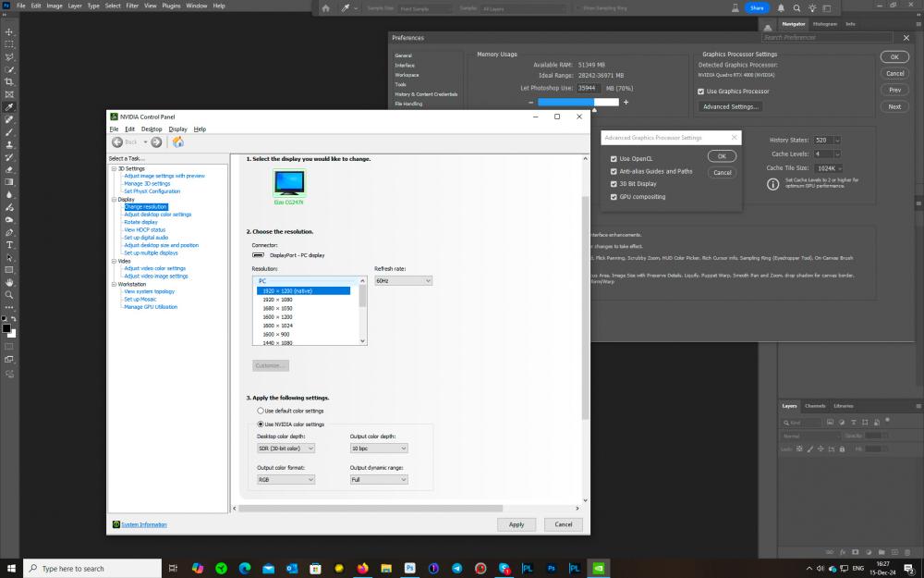
Task: Open the Output dynamic range dropdown
Action: coord(378,479)
